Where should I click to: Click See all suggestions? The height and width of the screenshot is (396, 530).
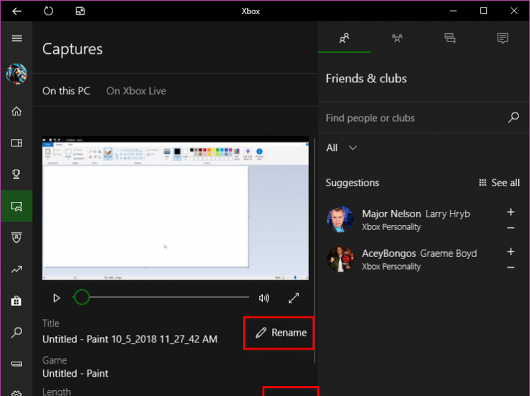(499, 183)
